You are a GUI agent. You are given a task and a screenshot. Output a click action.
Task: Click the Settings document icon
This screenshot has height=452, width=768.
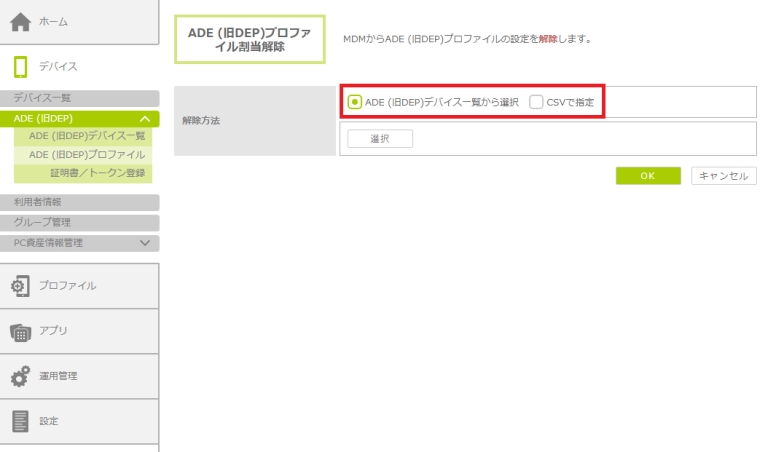[x=21, y=421]
